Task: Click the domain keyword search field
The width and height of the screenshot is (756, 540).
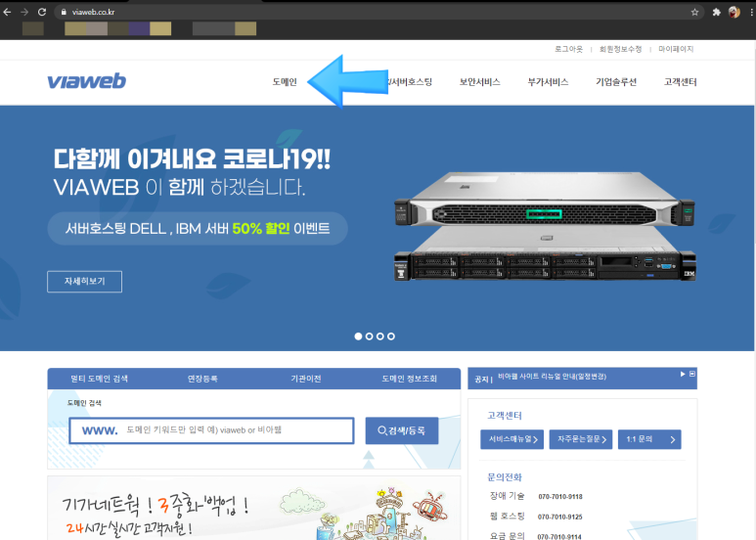Action: pos(211,430)
